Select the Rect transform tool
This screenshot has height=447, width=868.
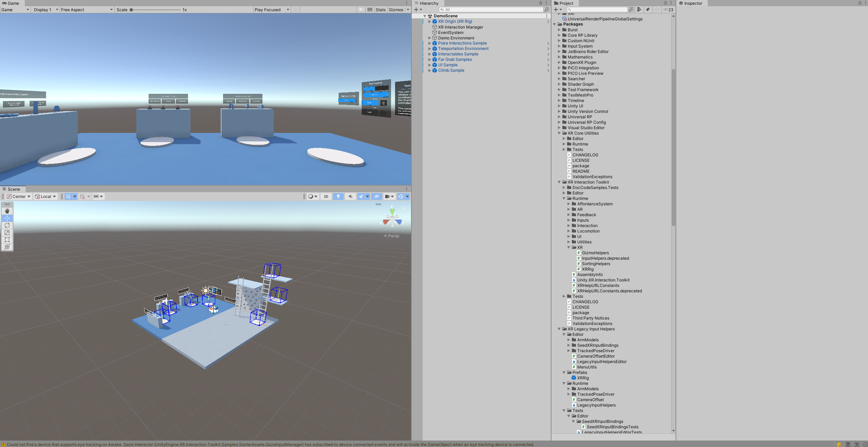click(7, 240)
